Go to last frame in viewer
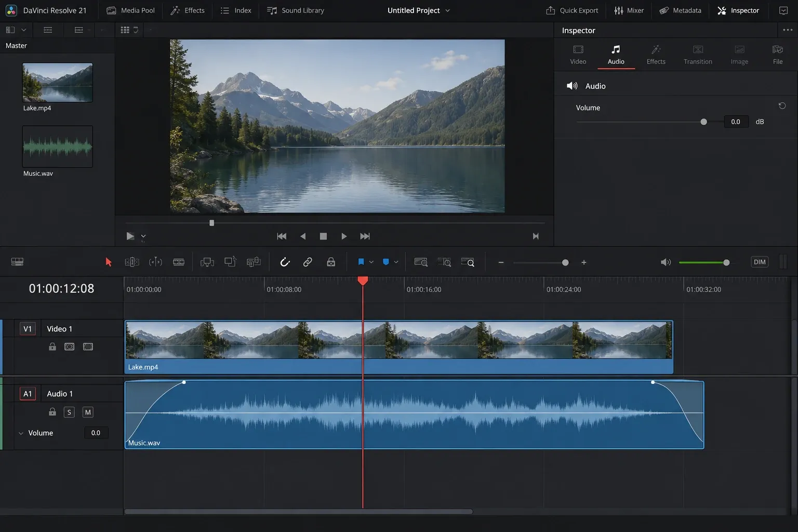The image size is (798, 532). pyautogui.click(x=365, y=236)
